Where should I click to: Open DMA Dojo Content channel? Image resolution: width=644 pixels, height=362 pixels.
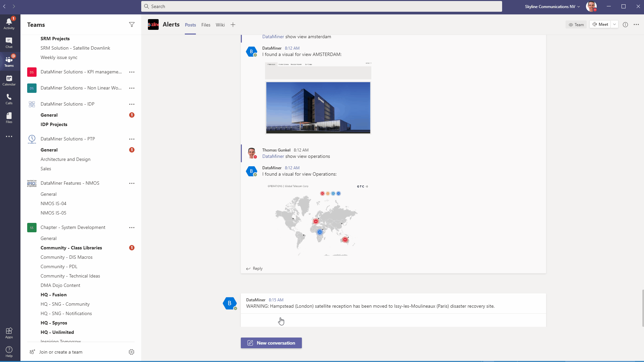click(x=60, y=285)
